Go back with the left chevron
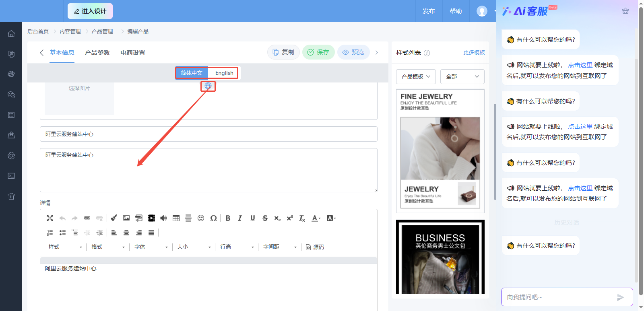The width and height of the screenshot is (644, 311). [41, 53]
